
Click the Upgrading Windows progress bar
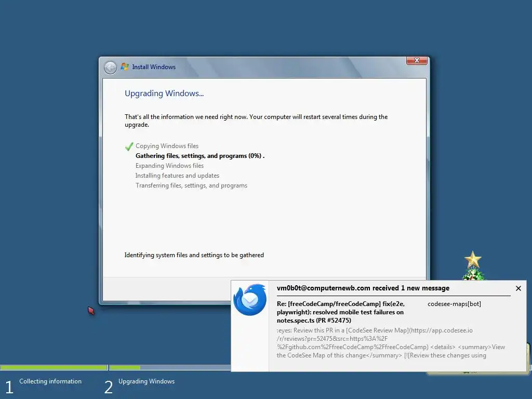coord(170,367)
